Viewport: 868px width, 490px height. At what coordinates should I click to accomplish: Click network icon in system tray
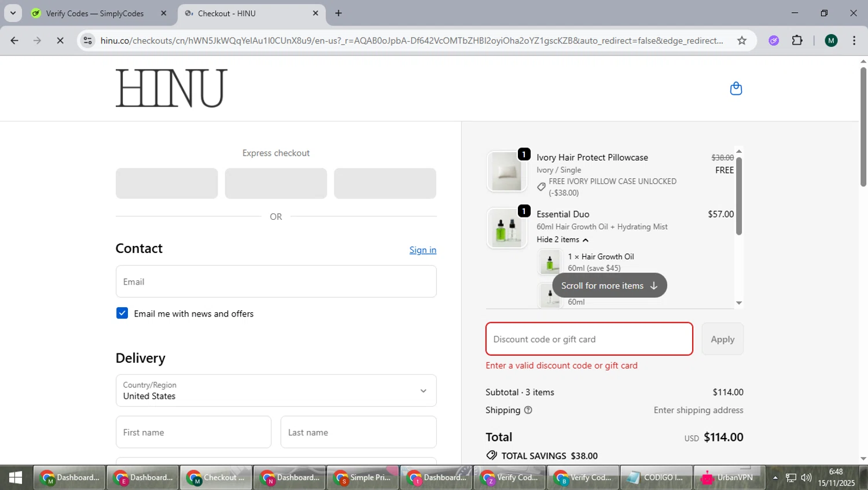click(x=791, y=478)
